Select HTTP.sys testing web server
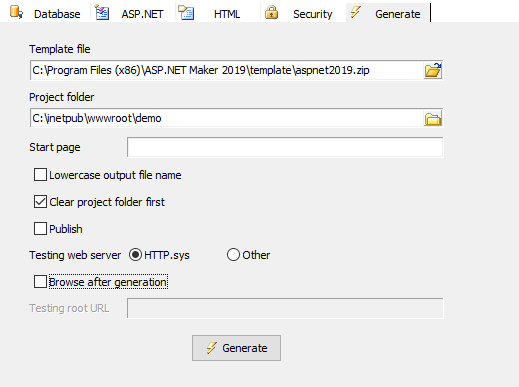Image resolution: width=519 pixels, height=387 pixels. click(136, 255)
